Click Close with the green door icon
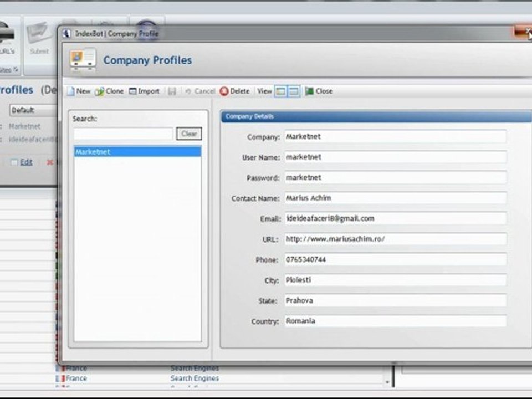Viewport: 532px width, 399px height. pyautogui.click(x=319, y=91)
